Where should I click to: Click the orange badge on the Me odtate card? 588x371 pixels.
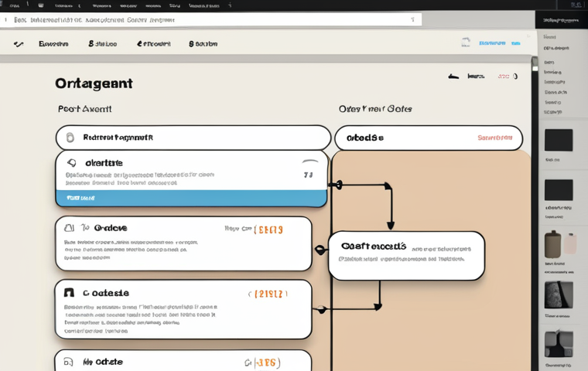coord(268,362)
